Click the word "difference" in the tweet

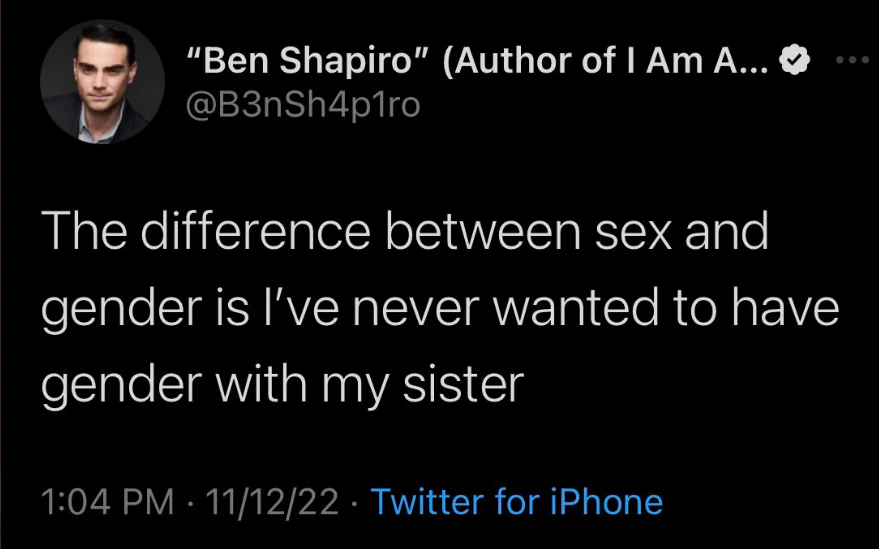(x=259, y=234)
